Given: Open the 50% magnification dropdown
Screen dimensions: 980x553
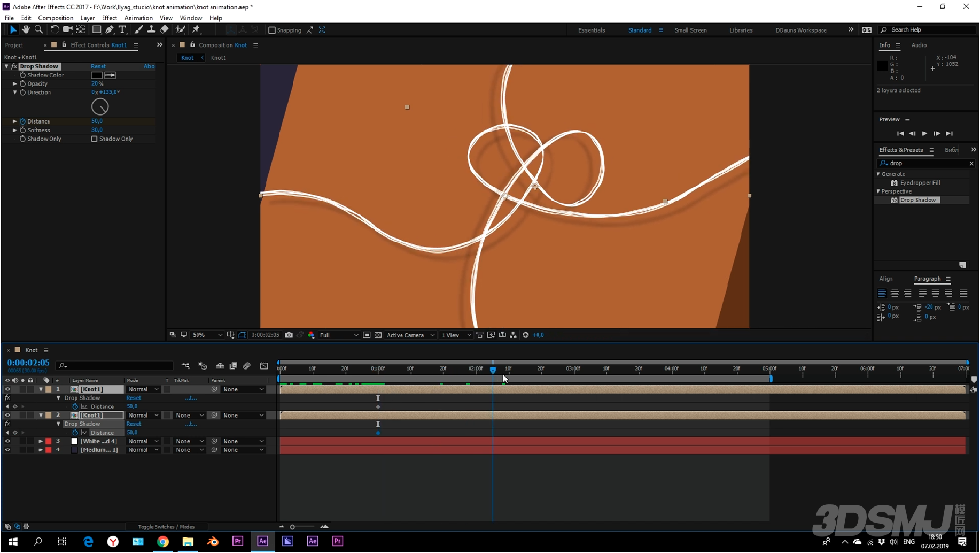Looking at the screenshot, I should (x=207, y=335).
